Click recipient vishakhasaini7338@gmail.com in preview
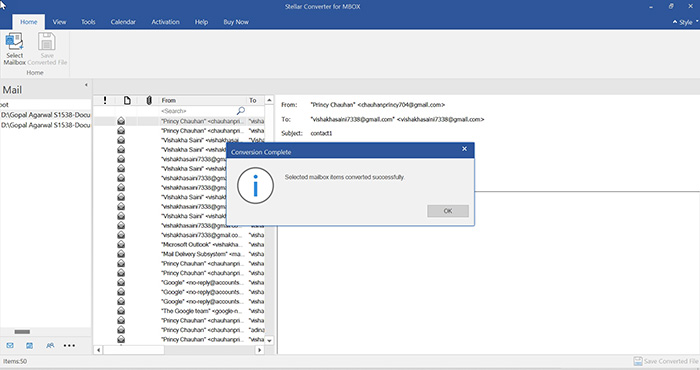The height and width of the screenshot is (370, 700). [440, 120]
